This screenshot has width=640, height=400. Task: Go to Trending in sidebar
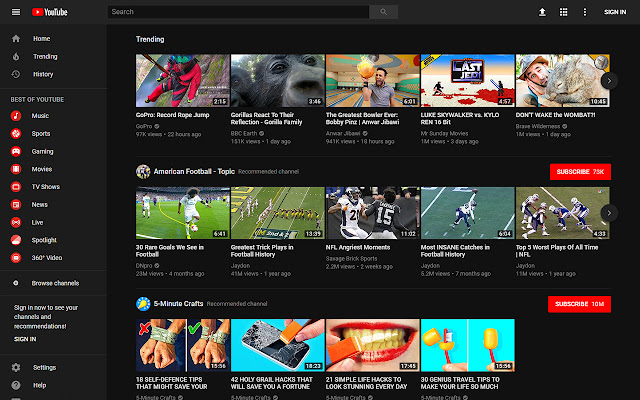(44, 56)
